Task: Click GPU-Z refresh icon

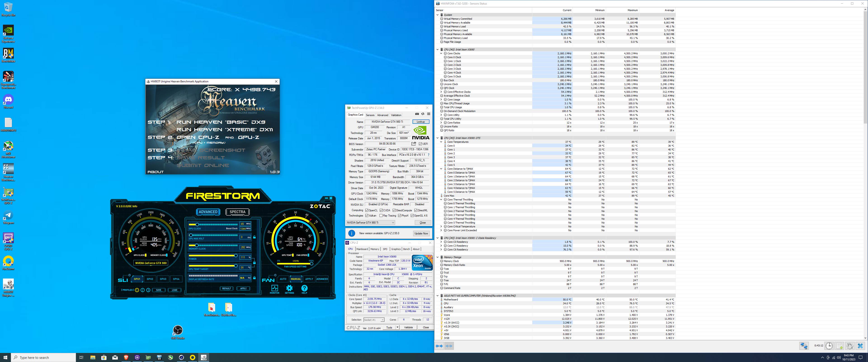Action: click(422, 114)
